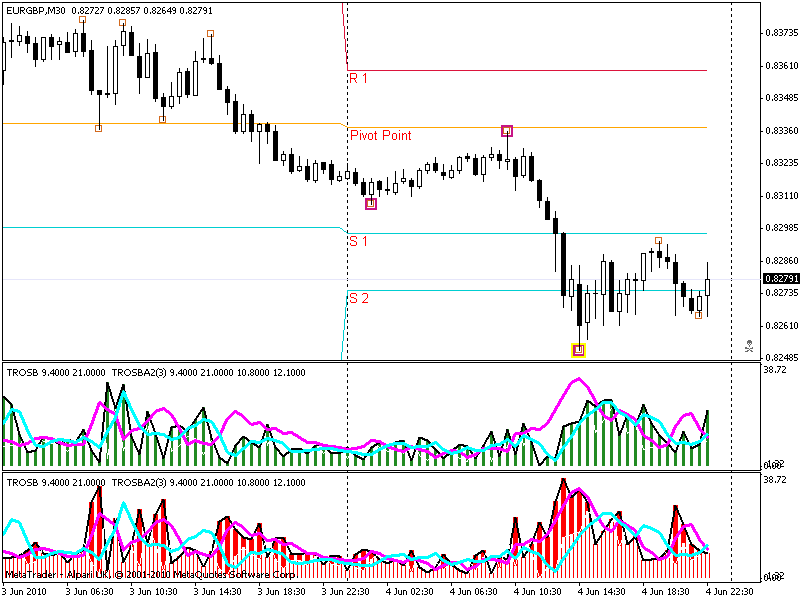Click the "3 Jun 22:30" time label
This screenshot has height=600, width=800.
pyautogui.click(x=346, y=592)
